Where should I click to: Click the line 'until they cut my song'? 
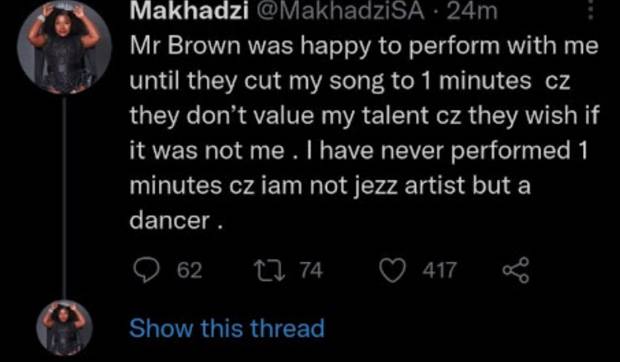tap(350, 81)
